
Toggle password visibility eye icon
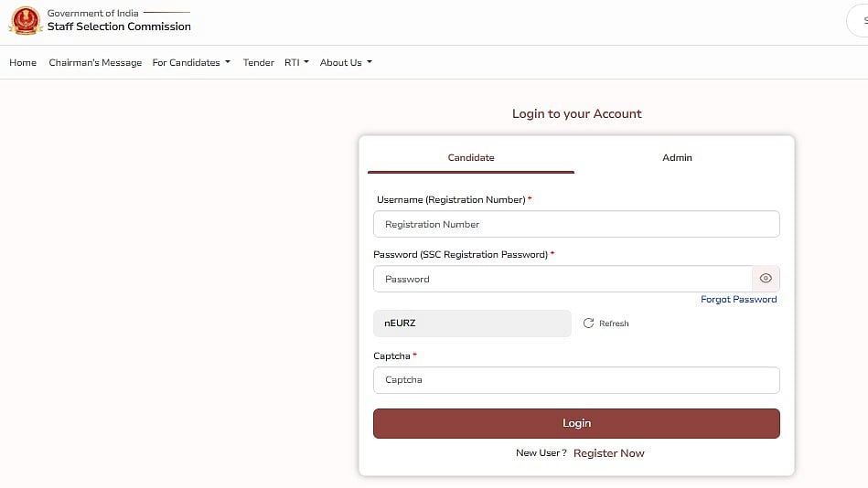click(766, 279)
